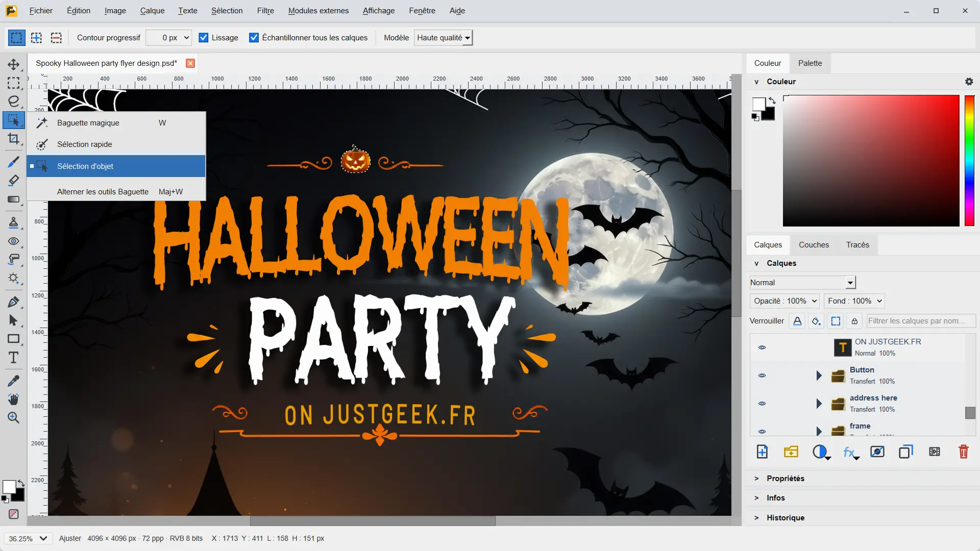Close the Spooky Halloween document tab
The image size is (980, 551).
pyautogui.click(x=190, y=63)
